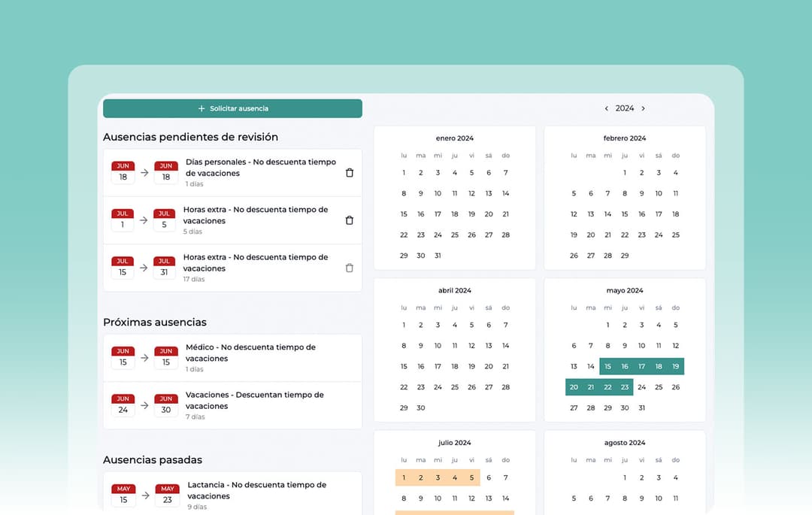Image resolution: width=812 pixels, height=515 pixels.
Task: Select day 14 in febrero 2024 calendar
Action: point(608,214)
